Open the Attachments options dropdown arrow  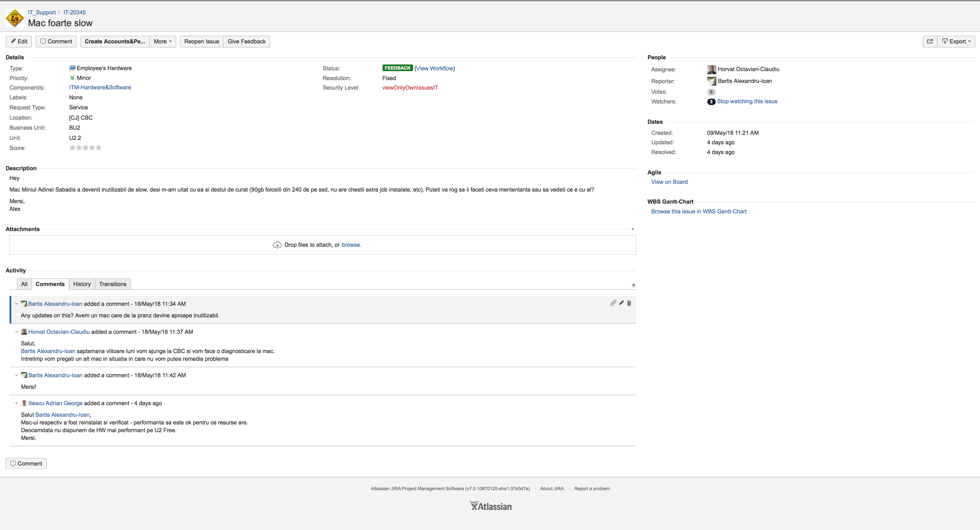coord(633,229)
